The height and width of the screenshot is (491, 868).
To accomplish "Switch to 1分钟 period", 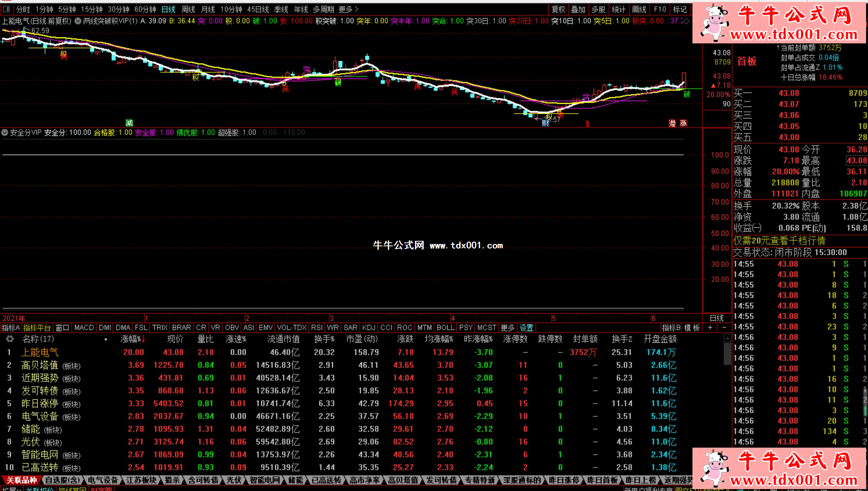I will (44, 9).
